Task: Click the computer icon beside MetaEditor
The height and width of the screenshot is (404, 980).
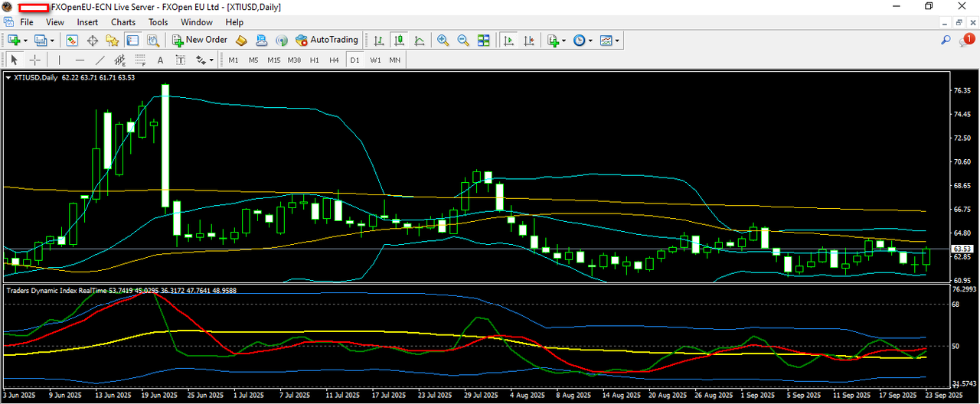Action: coord(262,40)
